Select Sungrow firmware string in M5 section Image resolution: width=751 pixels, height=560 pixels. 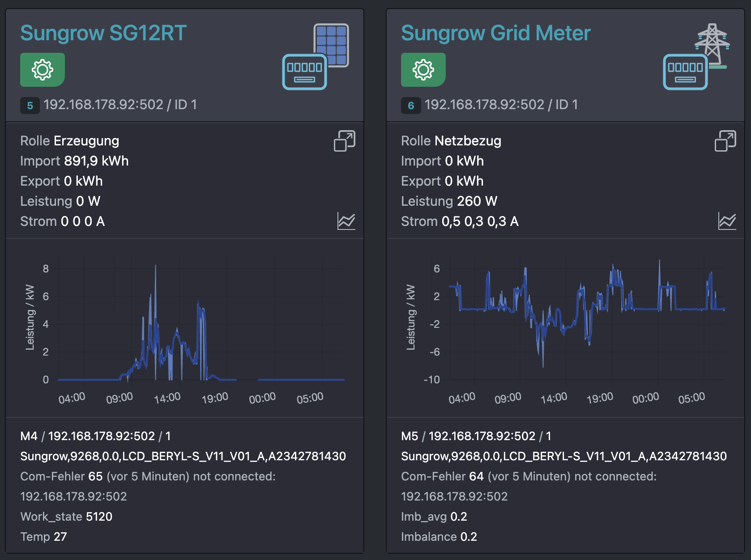click(x=564, y=456)
